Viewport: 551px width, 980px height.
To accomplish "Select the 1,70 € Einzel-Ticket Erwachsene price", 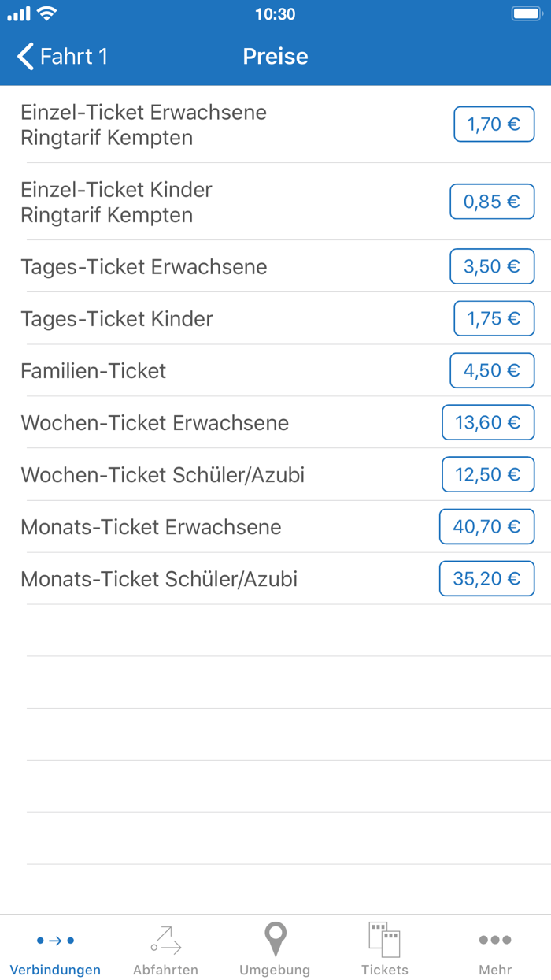I will (494, 124).
